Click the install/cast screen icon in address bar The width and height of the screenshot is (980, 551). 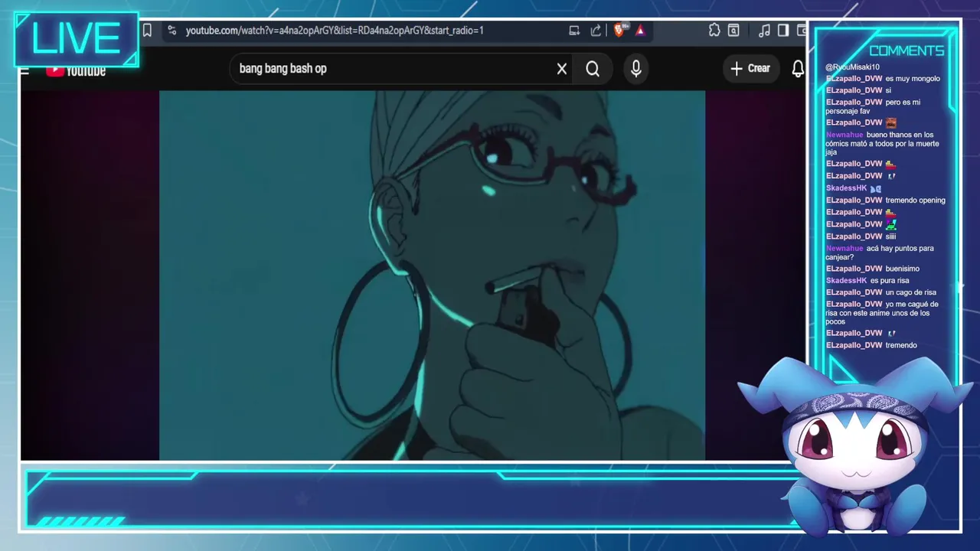(x=574, y=31)
